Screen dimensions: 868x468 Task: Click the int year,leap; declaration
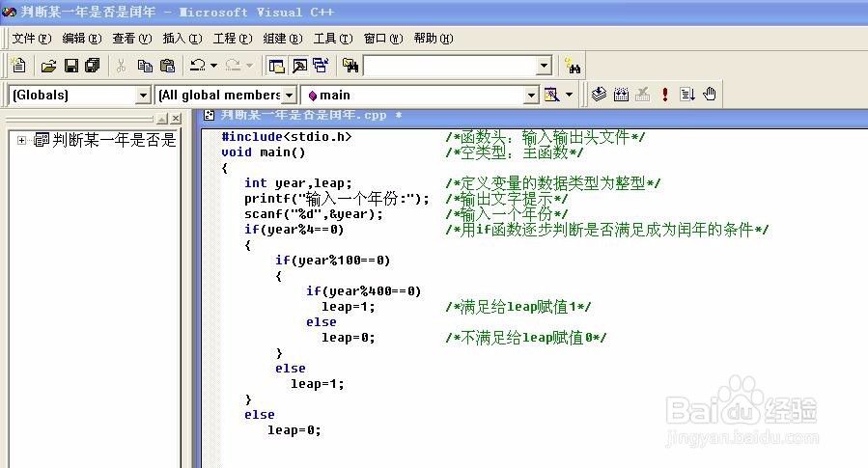[x=297, y=183]
